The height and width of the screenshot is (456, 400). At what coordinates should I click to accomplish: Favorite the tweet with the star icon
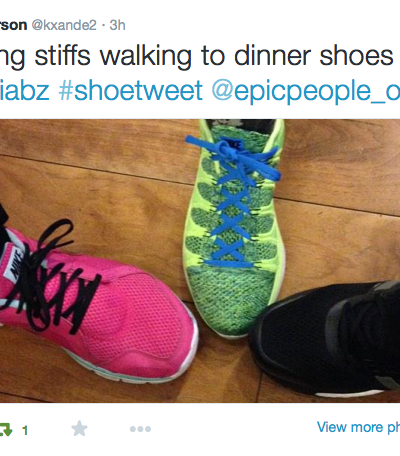[x=79, y=429]
